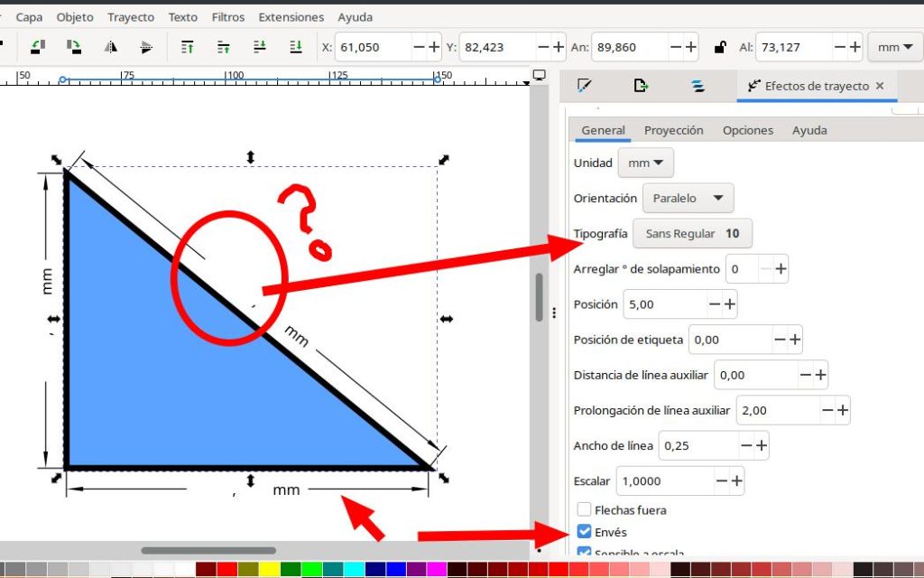Increase Prolongación de línea auxiliar value
Viewport: 924px width, 578px height.
tap(843, 411)
